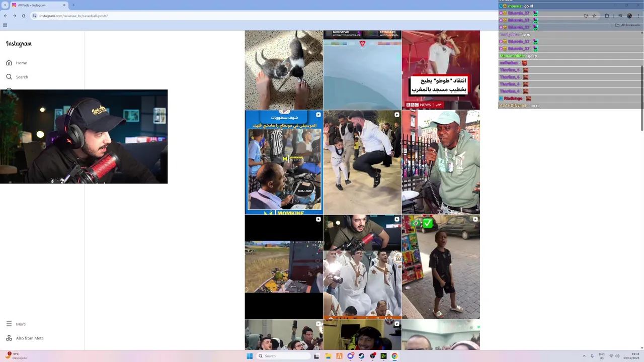Open Also from Meta in sidebar
644x362 pixels.
click(25, 338)
